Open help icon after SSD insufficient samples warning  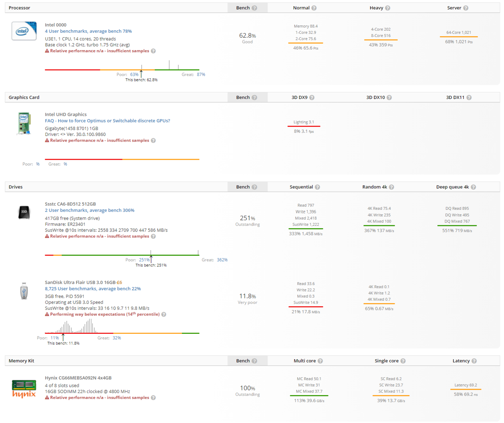pos(153,237)
